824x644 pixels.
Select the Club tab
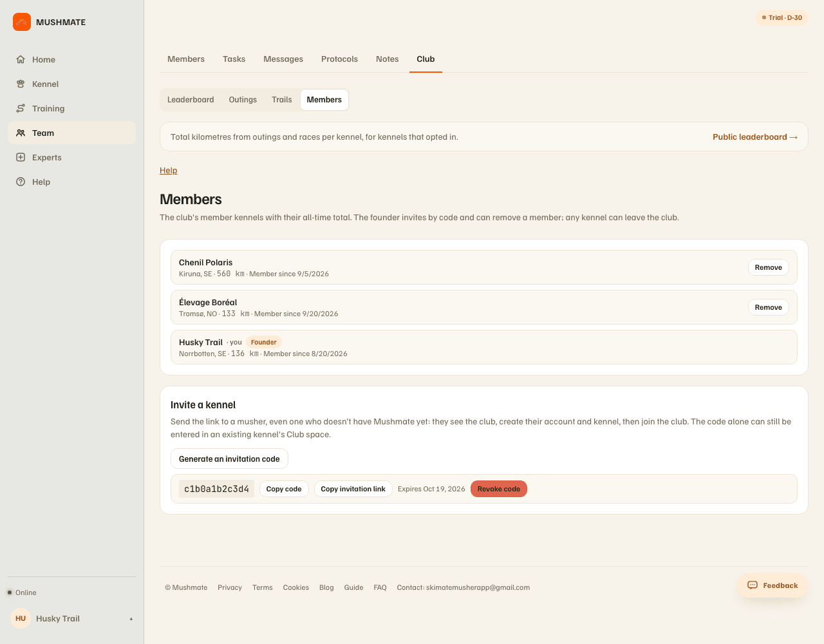coord(426,59)
